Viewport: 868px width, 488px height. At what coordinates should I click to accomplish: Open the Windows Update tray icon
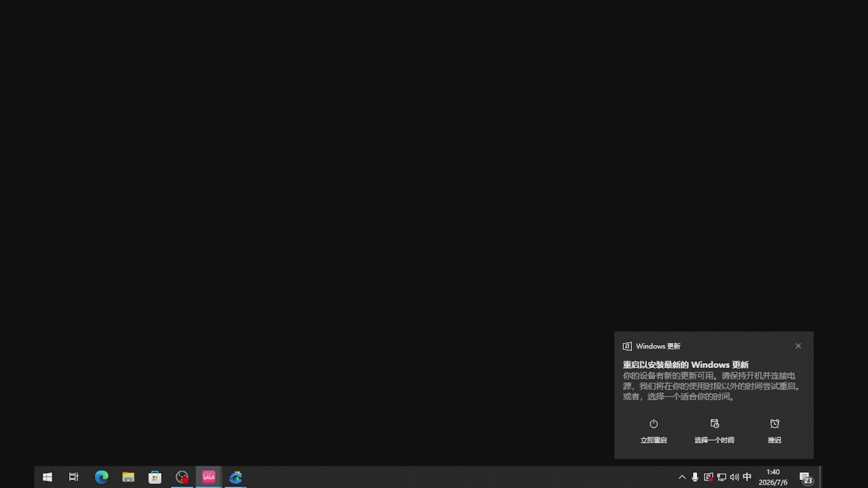click(708, 477)
